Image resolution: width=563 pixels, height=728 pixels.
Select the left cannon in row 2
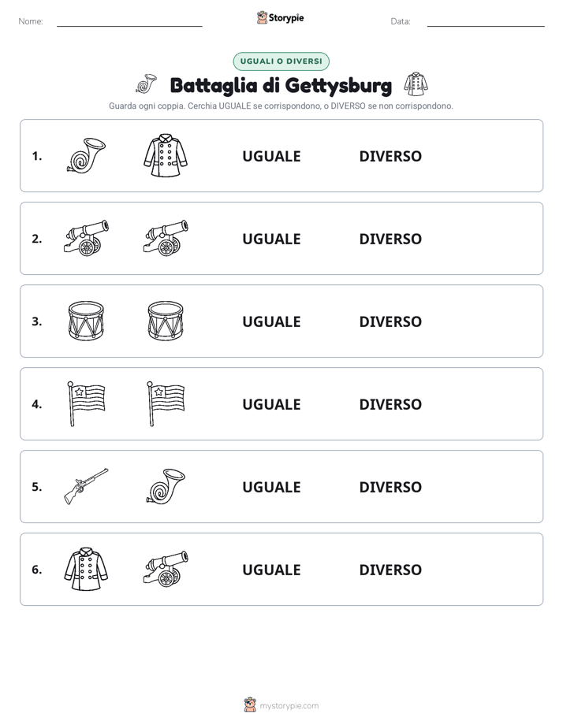tap(86, 238)
